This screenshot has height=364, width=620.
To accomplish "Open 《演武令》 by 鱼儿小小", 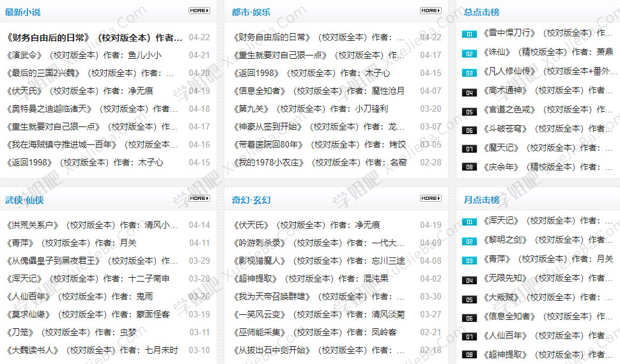I will pyautogui.click(x=84, y=56).
